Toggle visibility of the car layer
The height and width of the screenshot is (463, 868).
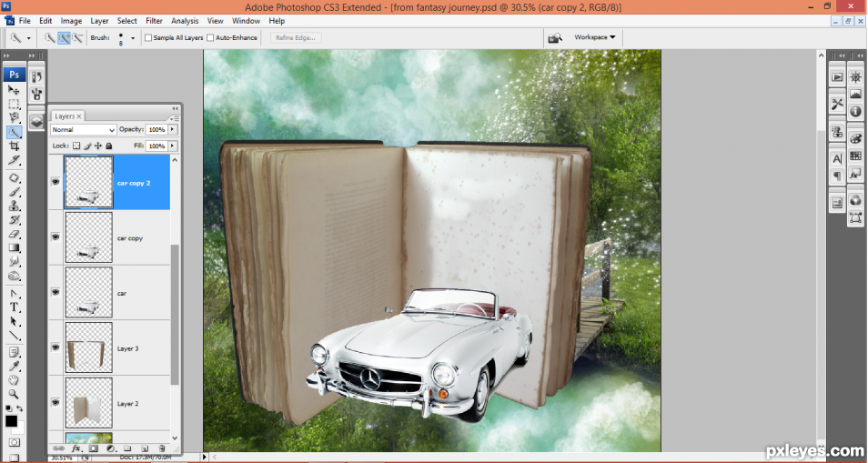tap(56, 292)
